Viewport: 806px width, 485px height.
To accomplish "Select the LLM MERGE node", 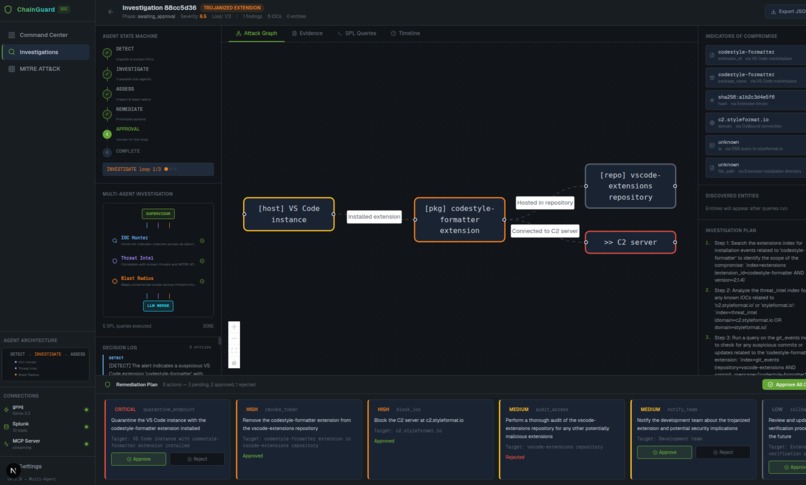I will 158,306.
